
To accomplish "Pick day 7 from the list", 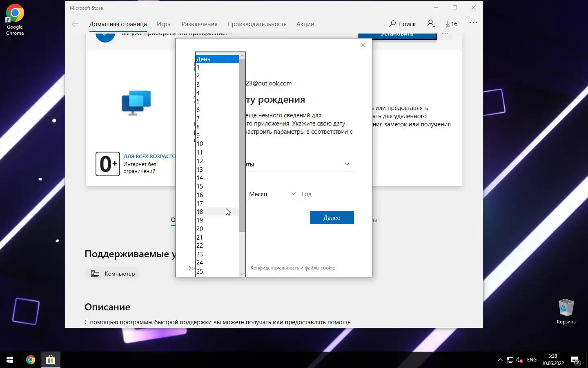I will coord(217,119).
